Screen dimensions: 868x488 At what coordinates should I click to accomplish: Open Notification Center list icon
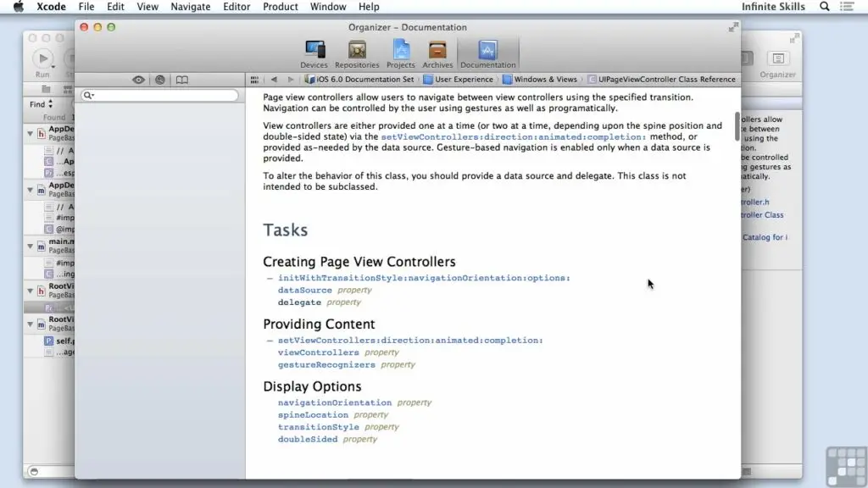pyautogui.click(x=847, y=7)
